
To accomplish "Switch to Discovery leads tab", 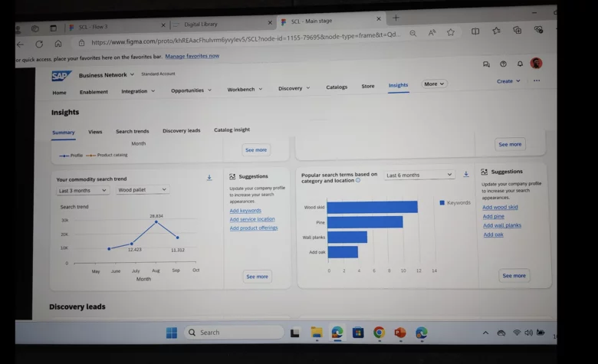I will coord(182,130).
